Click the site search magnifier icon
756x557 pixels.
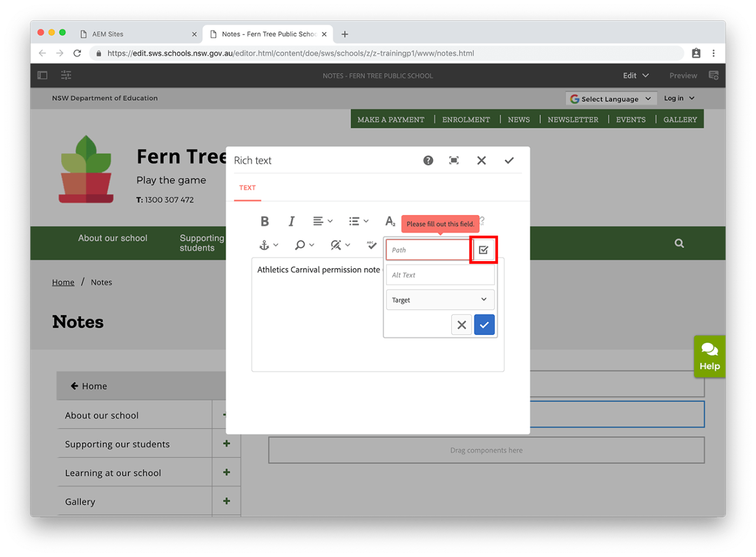click(x=679, y=243)
